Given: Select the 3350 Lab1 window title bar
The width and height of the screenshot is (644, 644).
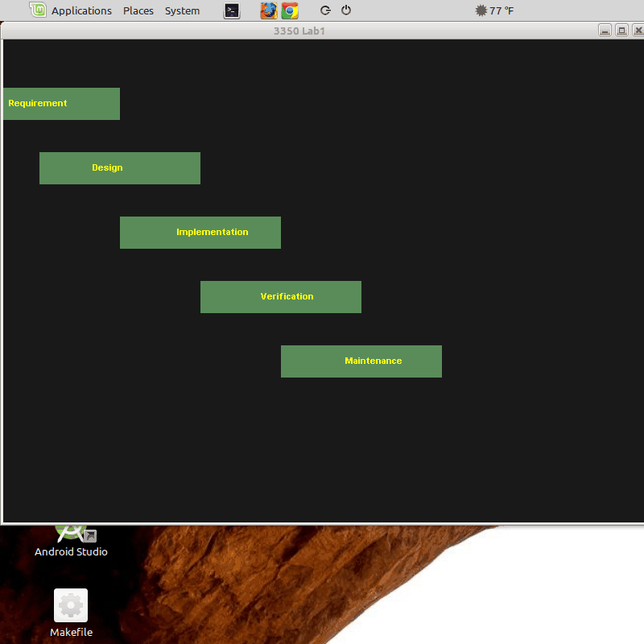Looking at the screenshot, I should pos(299,31).
